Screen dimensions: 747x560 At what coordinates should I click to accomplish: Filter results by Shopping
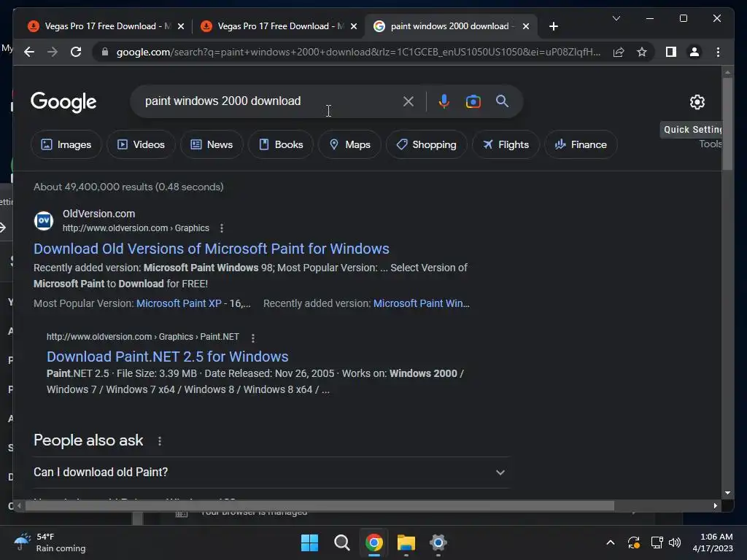tap(426, 144)
